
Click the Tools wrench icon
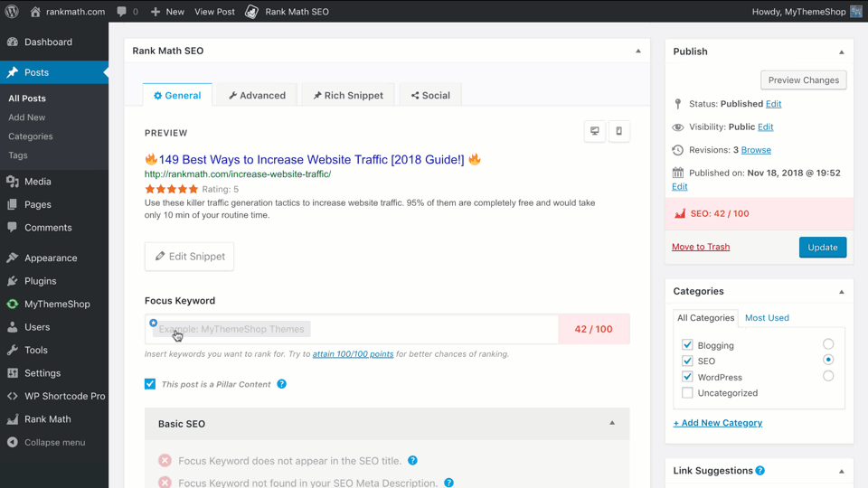coord(12,351)
